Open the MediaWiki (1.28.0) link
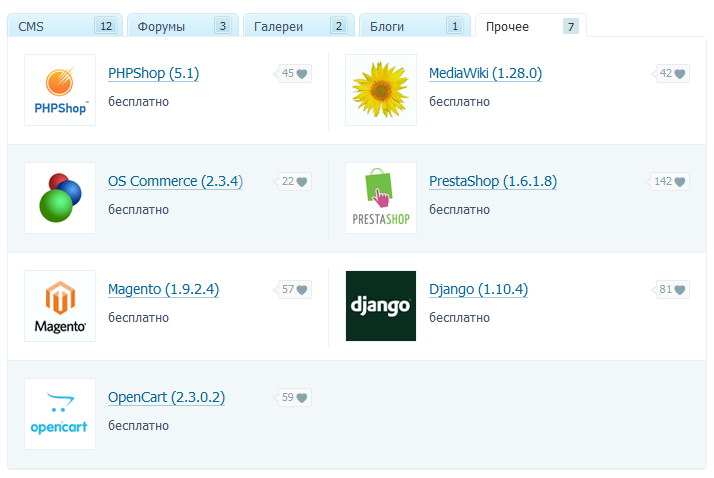 pyautogui.click(x=485, y=73)
